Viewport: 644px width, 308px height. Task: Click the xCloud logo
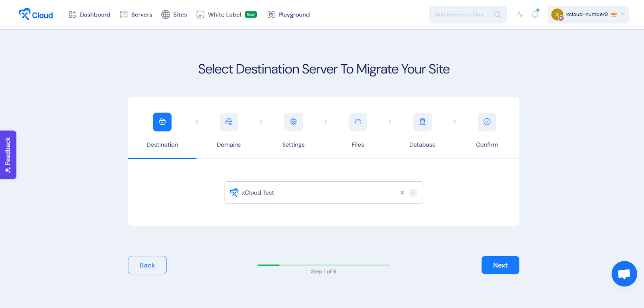[36, 14]
